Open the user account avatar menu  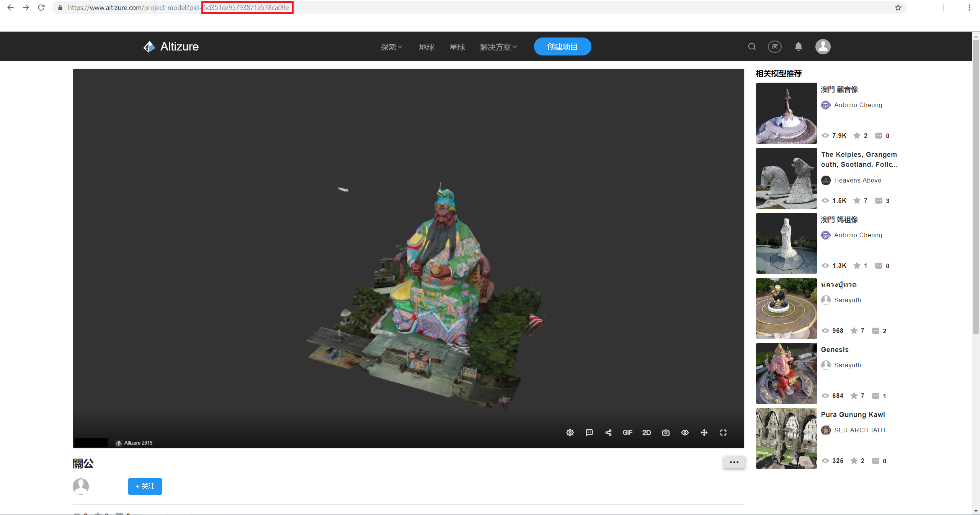point(823,46)
